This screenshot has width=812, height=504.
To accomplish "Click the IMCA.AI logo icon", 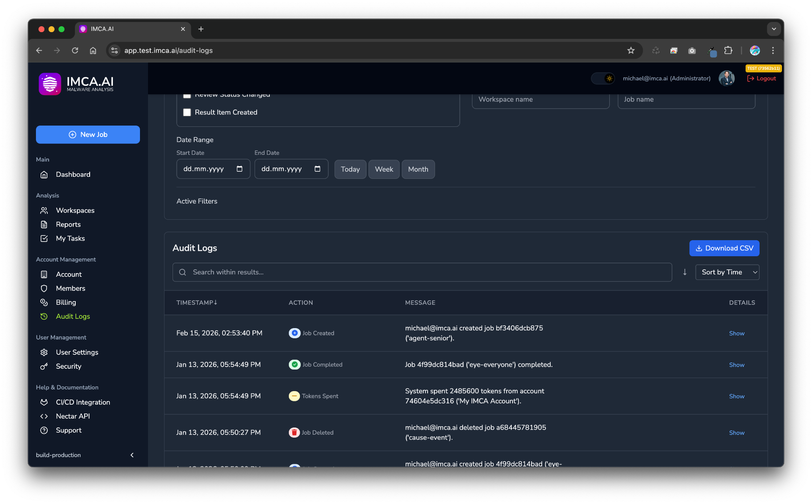I will tap(50, 84).
